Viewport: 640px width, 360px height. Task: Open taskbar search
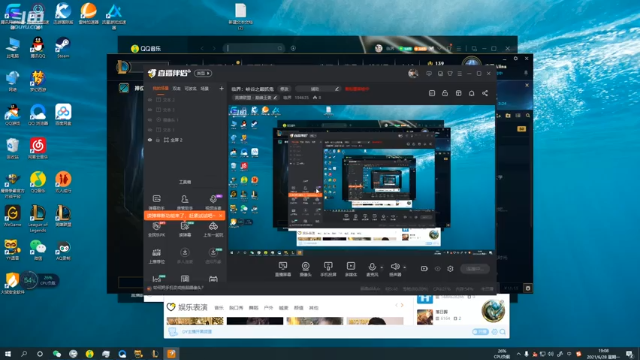24,353
